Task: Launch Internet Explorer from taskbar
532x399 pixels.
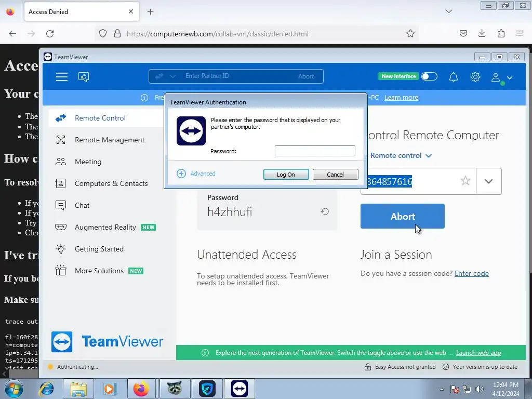Action: (46, 389)
